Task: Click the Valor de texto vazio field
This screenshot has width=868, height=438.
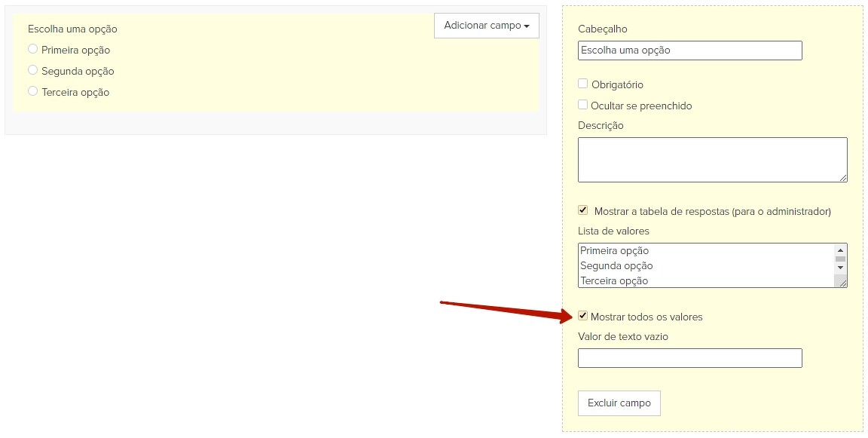Action: (689, 358)
